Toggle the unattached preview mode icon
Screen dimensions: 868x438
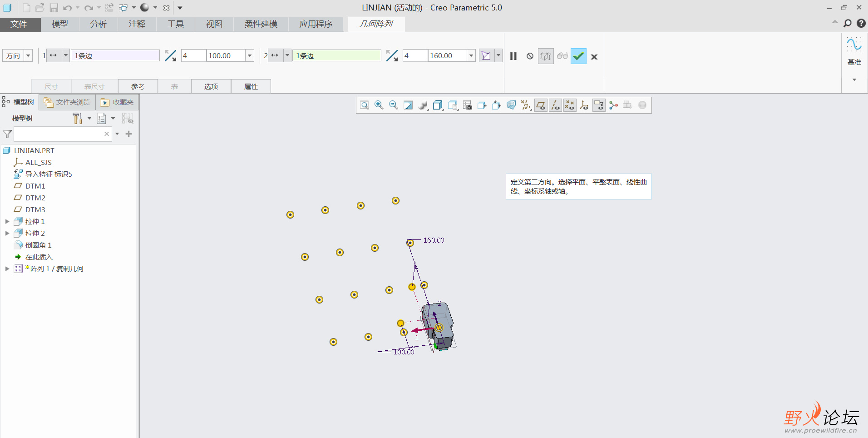pos(546,56)
